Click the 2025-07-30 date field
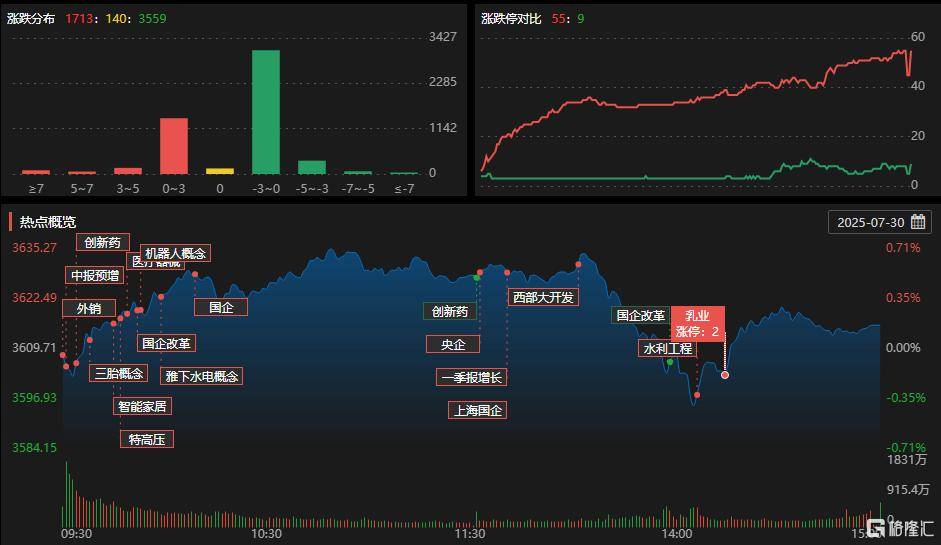 tap(870, 222)
